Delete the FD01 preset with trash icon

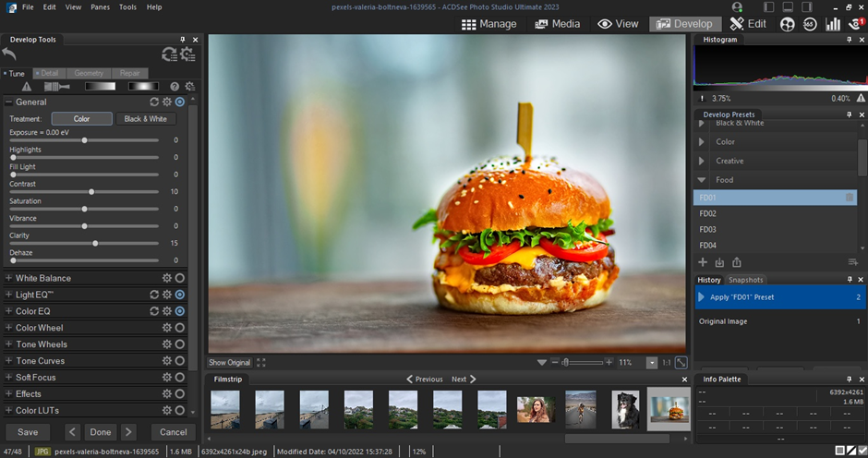pyautogui.click(x=850, y=198)
